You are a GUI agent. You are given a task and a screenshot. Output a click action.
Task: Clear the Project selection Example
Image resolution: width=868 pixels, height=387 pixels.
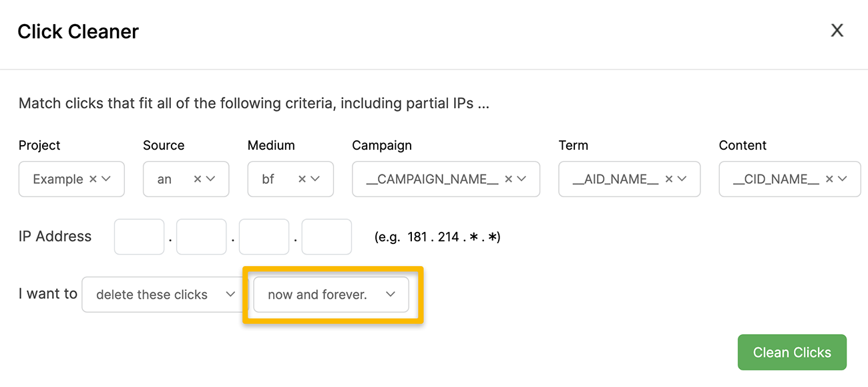(93, 179)
